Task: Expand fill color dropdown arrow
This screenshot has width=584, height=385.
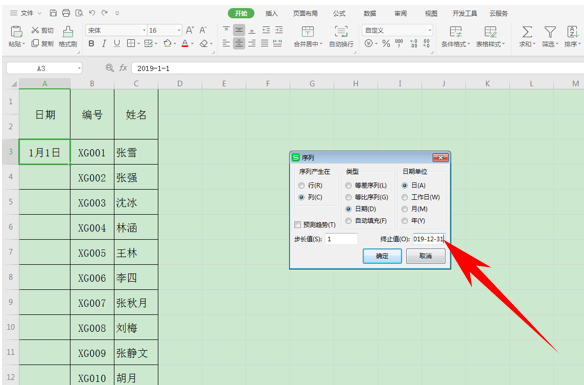Action: coord(175,44)
